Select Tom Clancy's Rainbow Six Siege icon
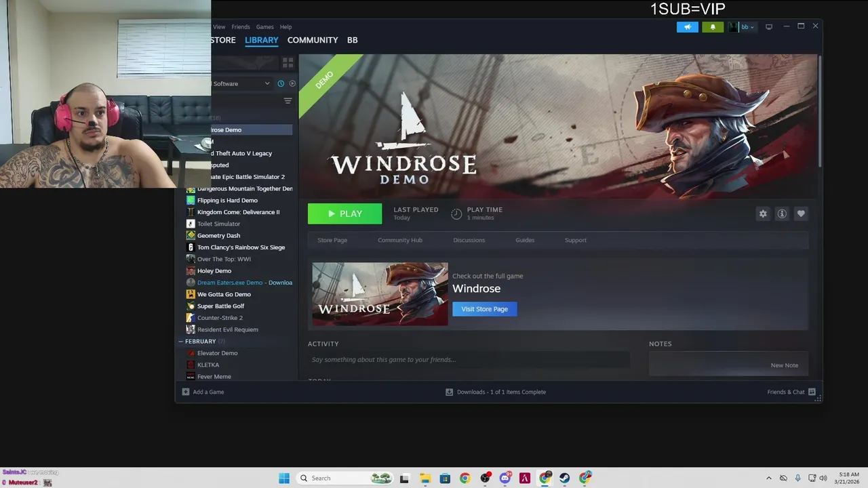 (191, 247)
